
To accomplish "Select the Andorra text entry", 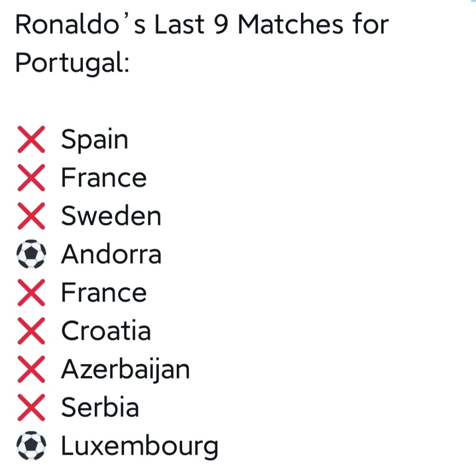I will (111, 255).
